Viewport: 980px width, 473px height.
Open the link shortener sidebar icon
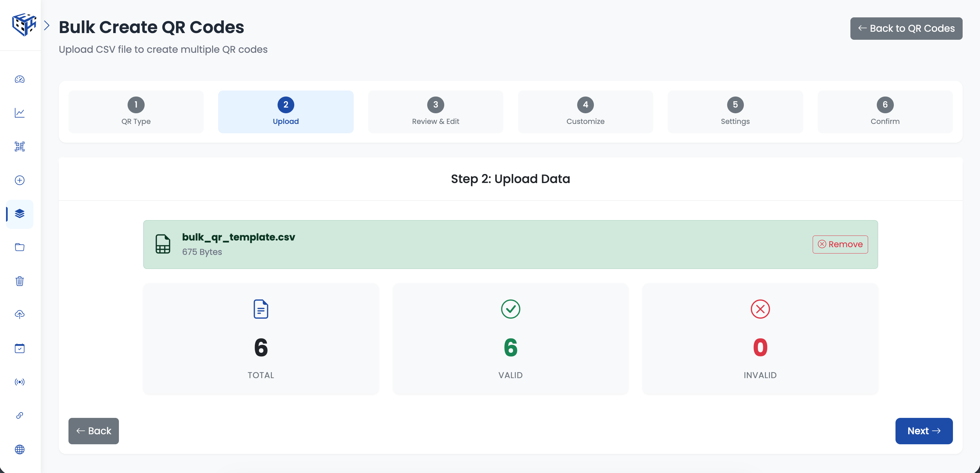(x=19, y=415)
